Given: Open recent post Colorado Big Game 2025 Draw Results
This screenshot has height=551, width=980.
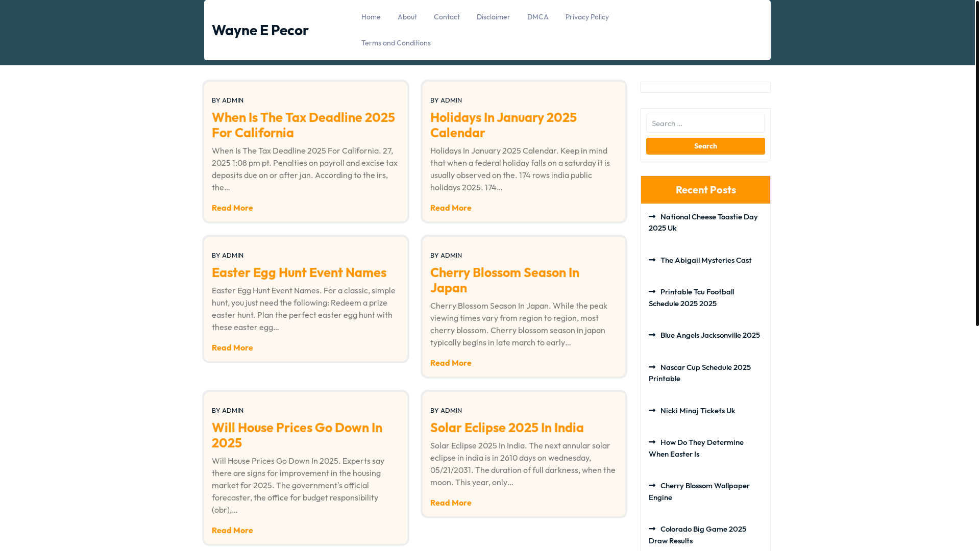Looking at the screenshot, I should pyautogui.click(x=698, y=535).
